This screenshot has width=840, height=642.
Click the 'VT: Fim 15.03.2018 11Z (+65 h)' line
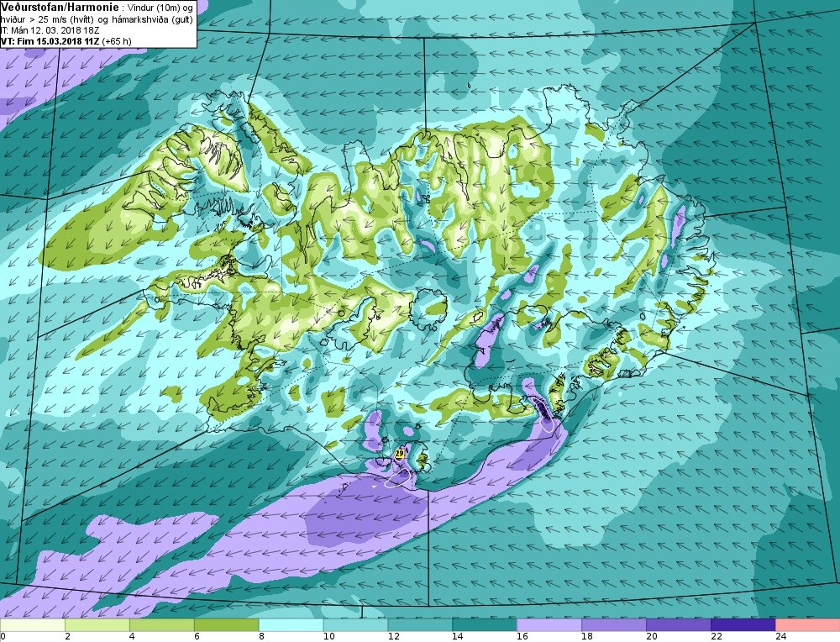click(x=66, y=40)
